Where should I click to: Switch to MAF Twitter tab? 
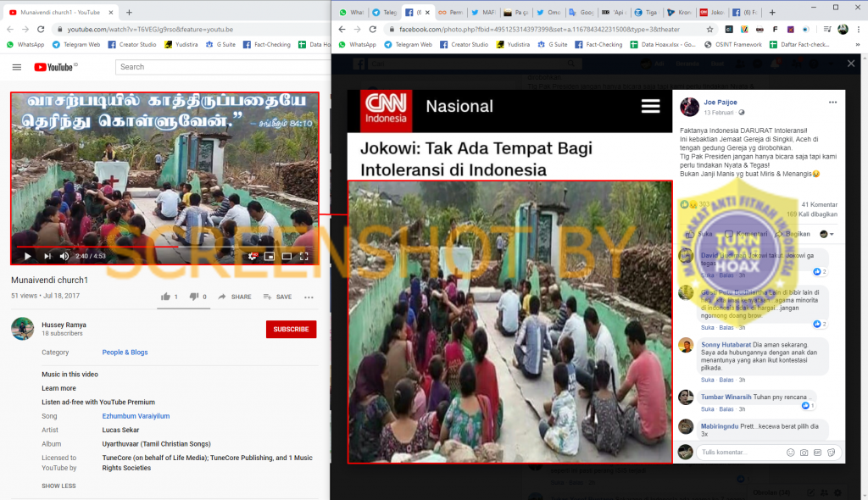[x=482, y=12]
